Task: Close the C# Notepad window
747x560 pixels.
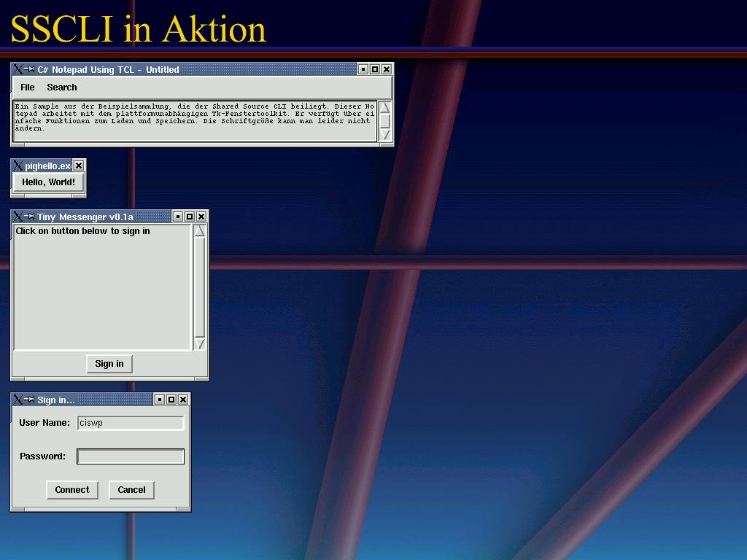Action: (387, 69)
